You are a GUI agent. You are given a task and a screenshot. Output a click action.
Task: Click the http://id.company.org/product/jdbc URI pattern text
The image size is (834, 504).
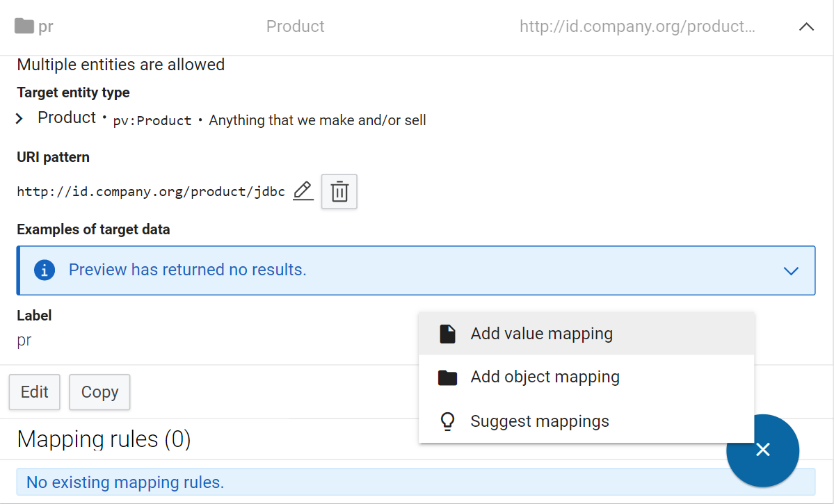coord(151,192)
